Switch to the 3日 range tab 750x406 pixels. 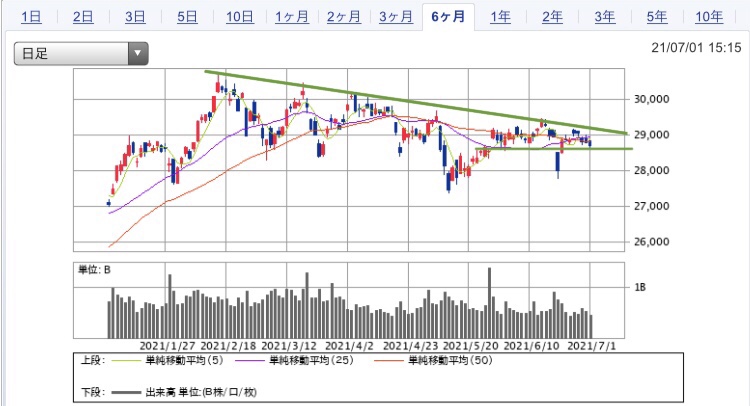135,17
